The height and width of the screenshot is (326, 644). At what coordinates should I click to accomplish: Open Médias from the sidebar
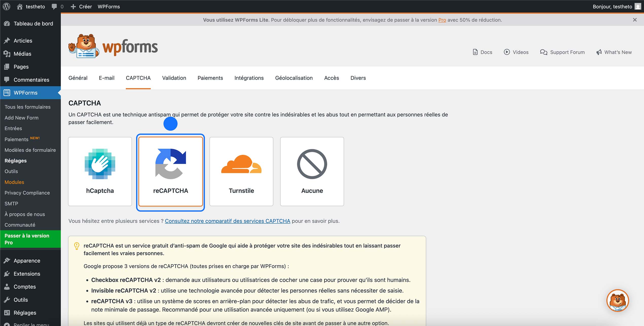click(22, 54)
